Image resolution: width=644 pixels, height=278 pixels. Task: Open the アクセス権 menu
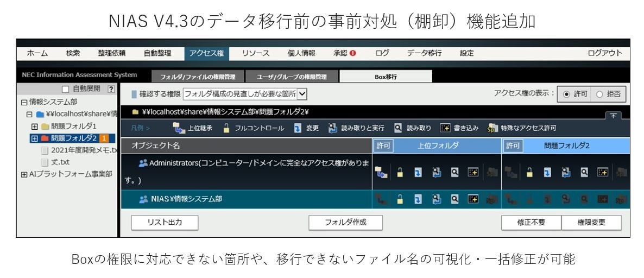pos(206,53)
